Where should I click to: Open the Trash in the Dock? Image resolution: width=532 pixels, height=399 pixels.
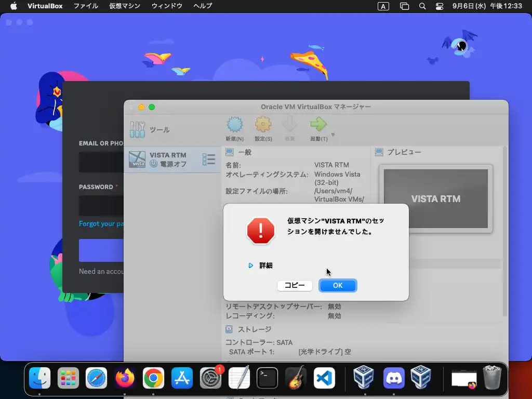click(492, 377)
